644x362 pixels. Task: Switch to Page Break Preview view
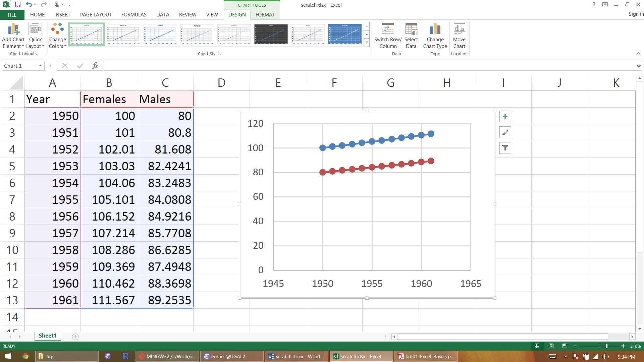click(x=565, y=346)
